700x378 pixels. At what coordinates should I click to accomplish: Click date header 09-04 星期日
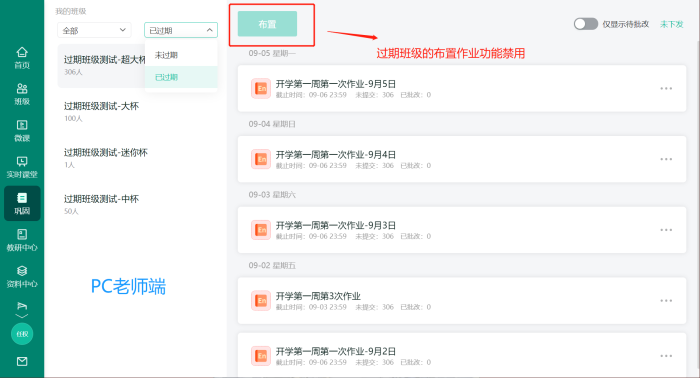(272, 124)
